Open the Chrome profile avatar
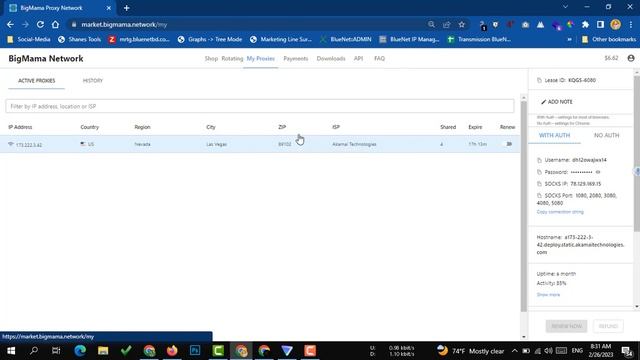The width and height of the screenshot is (640, 360). click(x=616, y=24)
